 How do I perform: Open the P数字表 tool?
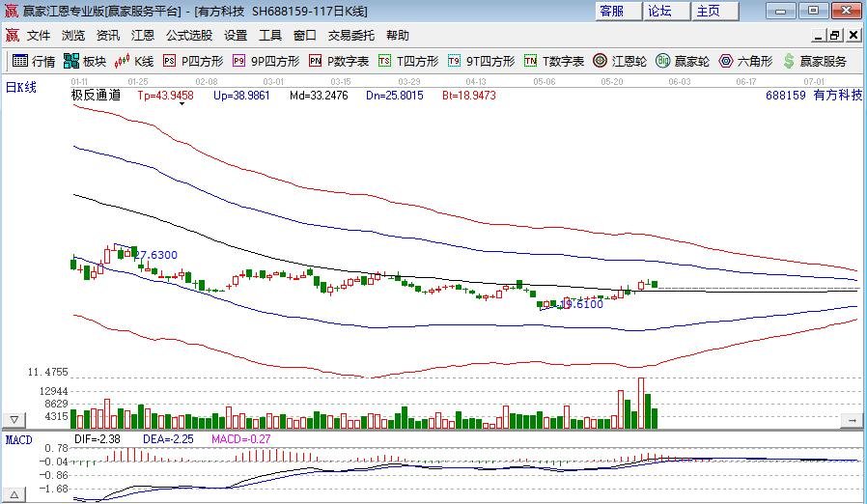point(338,61)
